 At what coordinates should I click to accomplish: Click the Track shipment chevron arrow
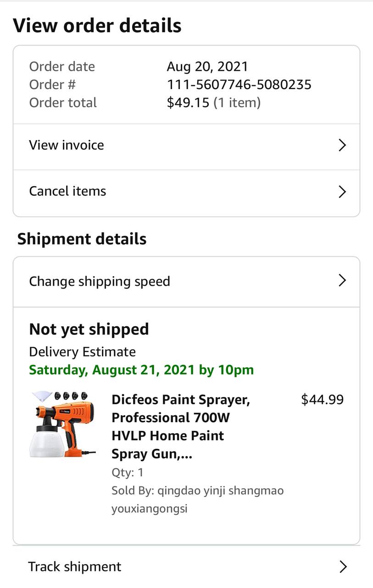(x=343, y=567)
